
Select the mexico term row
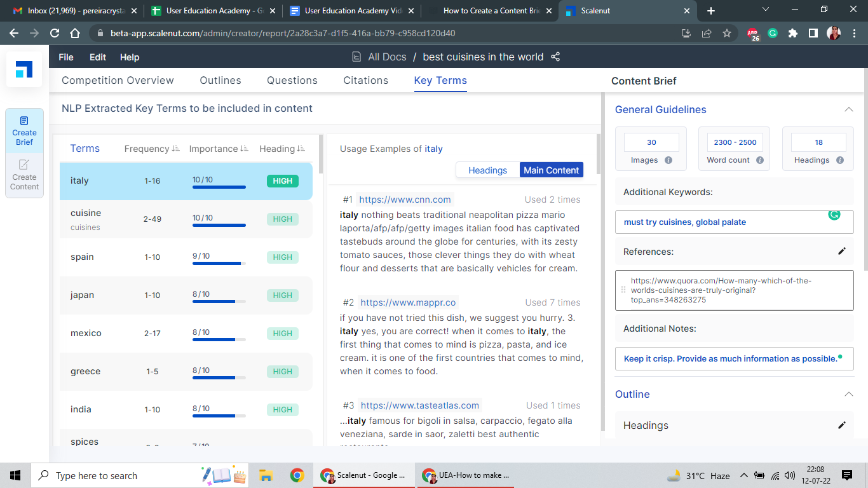click(186, 334)
